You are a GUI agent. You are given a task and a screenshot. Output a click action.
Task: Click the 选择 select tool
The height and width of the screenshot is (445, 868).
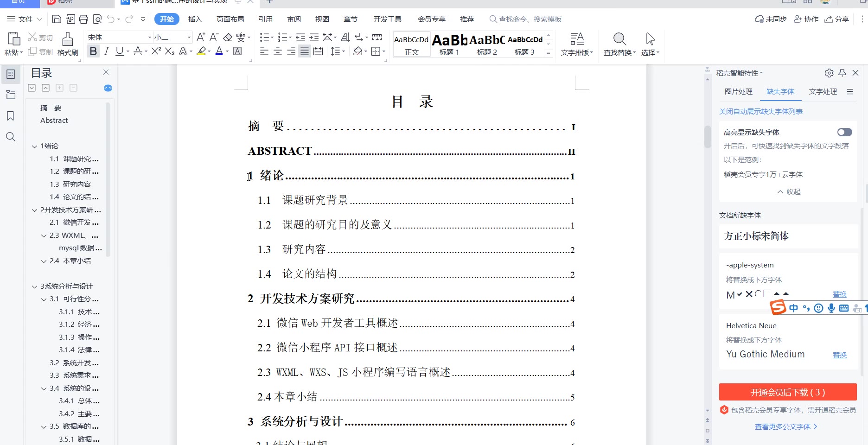coord(650,44)
